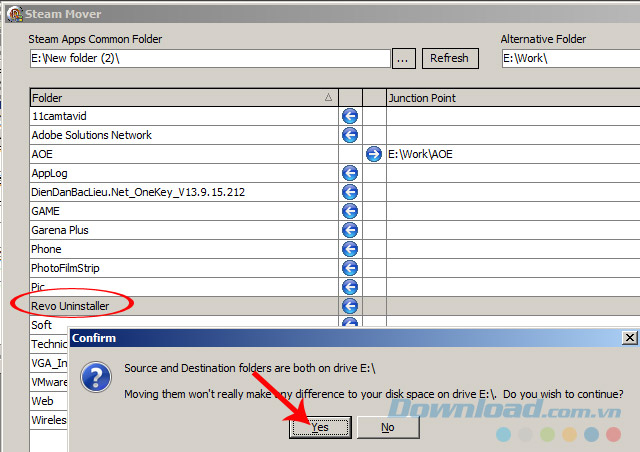
Task: Cancel the move by clicking No
Action: click(x=388, y=427)
